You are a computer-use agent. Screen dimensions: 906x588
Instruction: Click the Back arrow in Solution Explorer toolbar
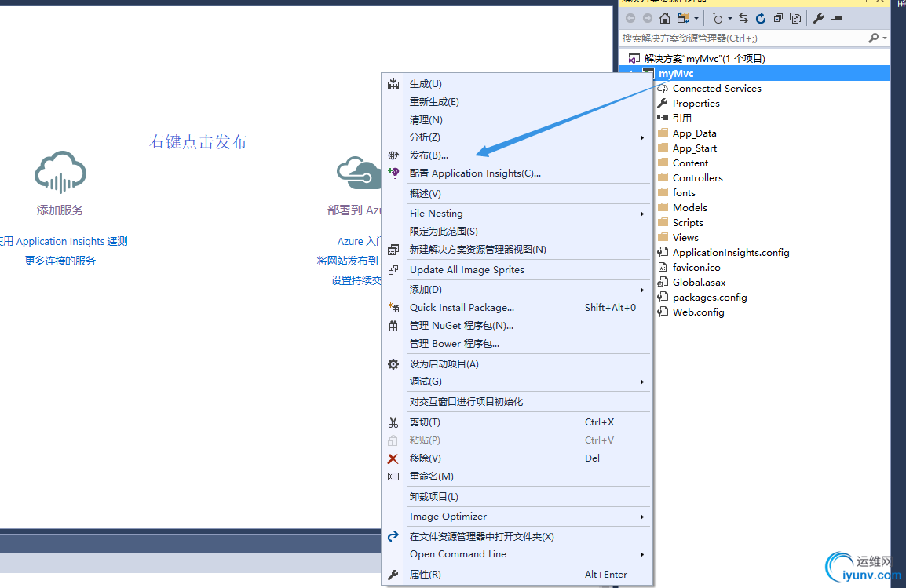tap(630, 19)
